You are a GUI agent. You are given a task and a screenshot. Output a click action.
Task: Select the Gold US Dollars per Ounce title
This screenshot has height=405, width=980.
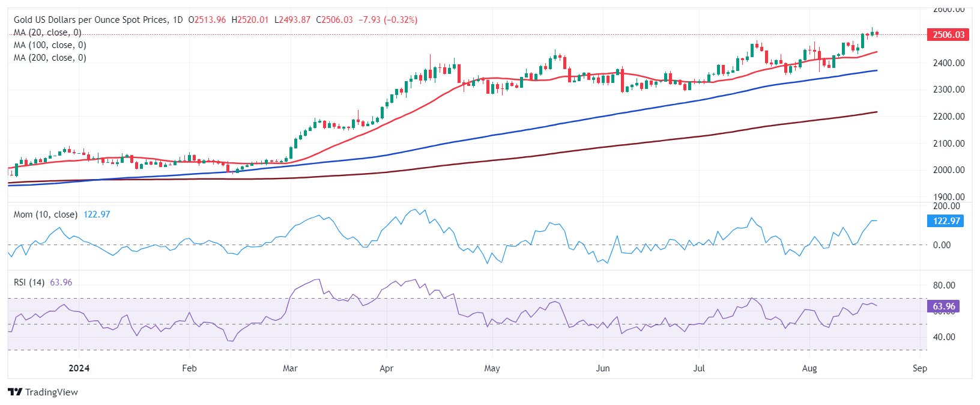[91, 20]
